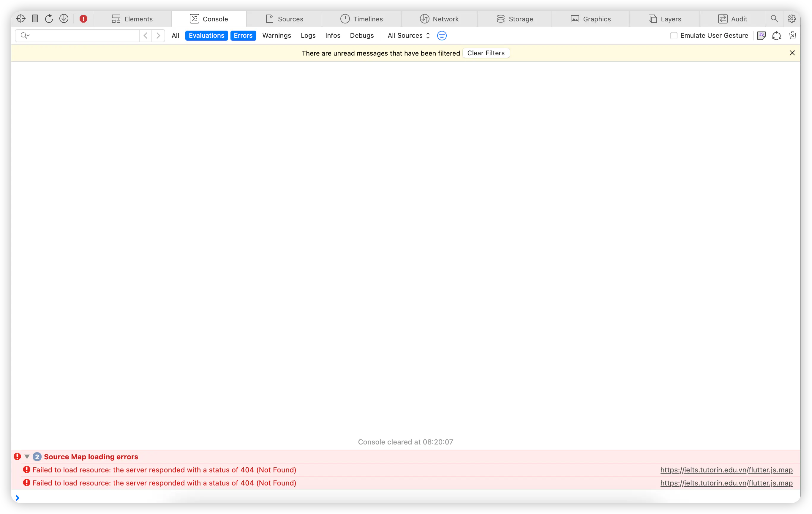812x514 pixels.
Task: Switch to the Network tab
Action: pyautogui.click(x=439, y=19)
